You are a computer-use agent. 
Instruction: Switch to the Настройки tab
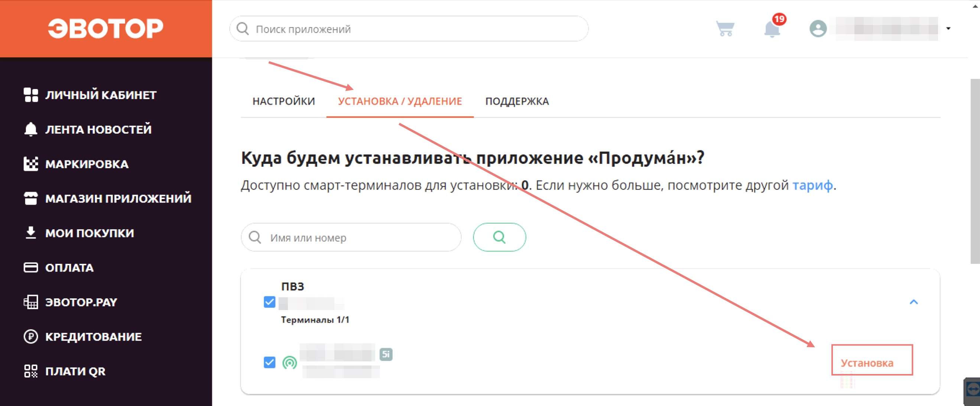point(283,101)
